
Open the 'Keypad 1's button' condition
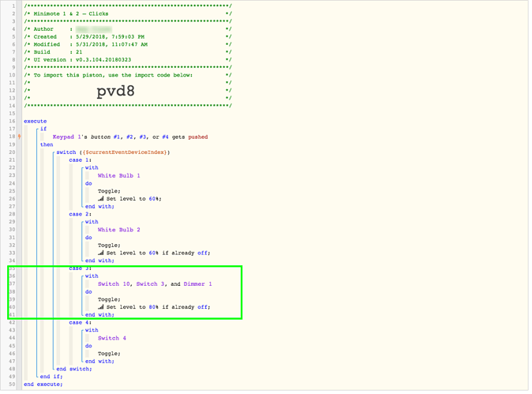[130, 137]
